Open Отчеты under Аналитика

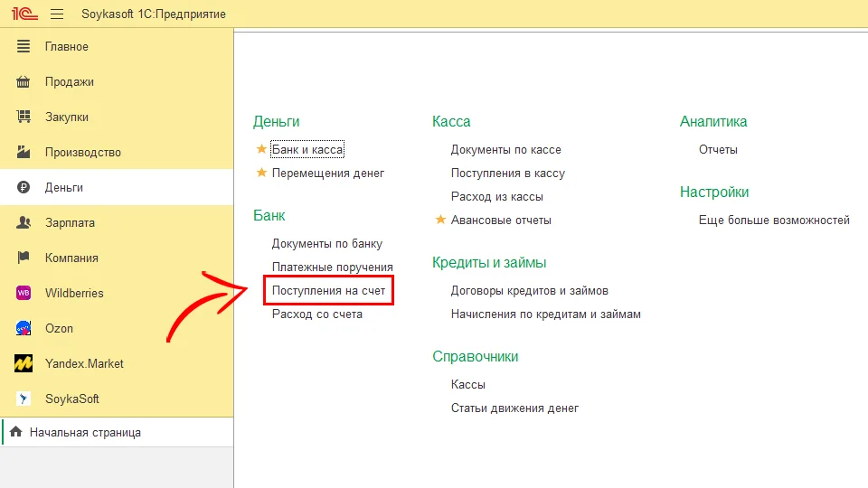718,149
